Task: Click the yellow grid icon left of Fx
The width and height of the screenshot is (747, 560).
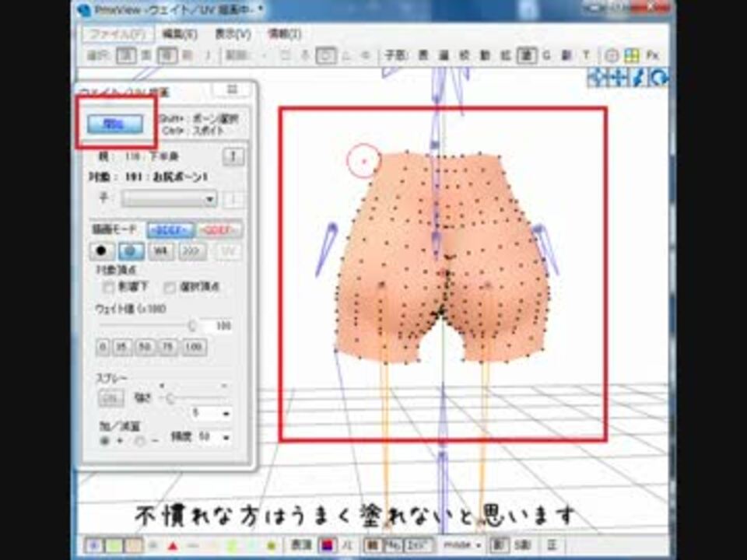Action: [x=632, y=56]
